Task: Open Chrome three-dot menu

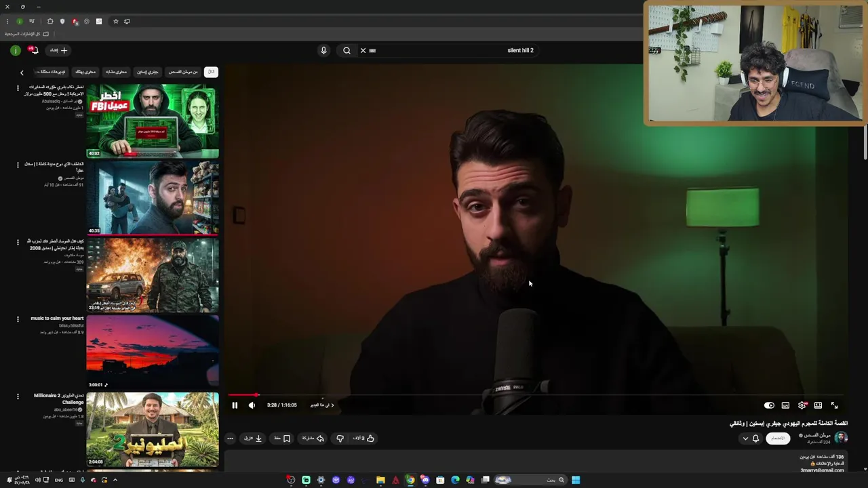Action: click(7, 22)
